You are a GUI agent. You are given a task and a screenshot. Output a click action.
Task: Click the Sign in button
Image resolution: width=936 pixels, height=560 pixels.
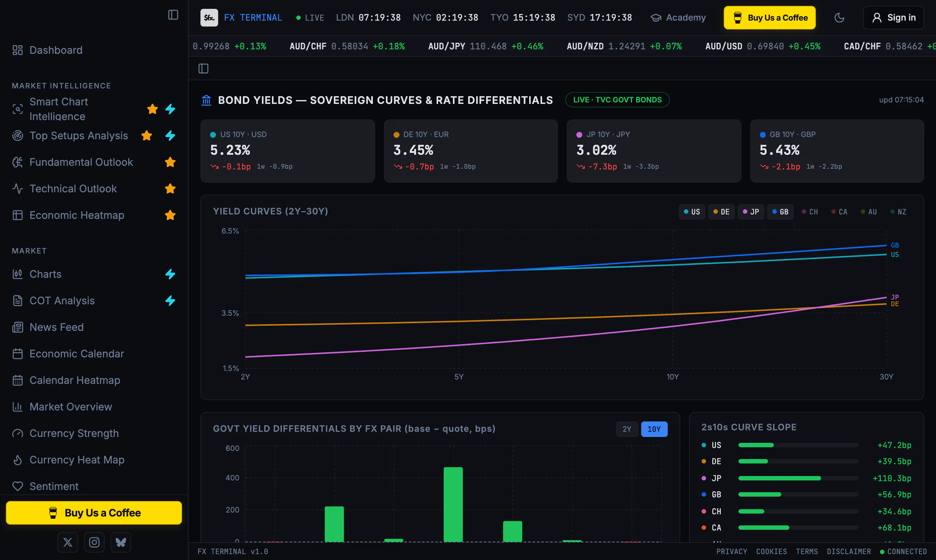[x=893, y=18]
